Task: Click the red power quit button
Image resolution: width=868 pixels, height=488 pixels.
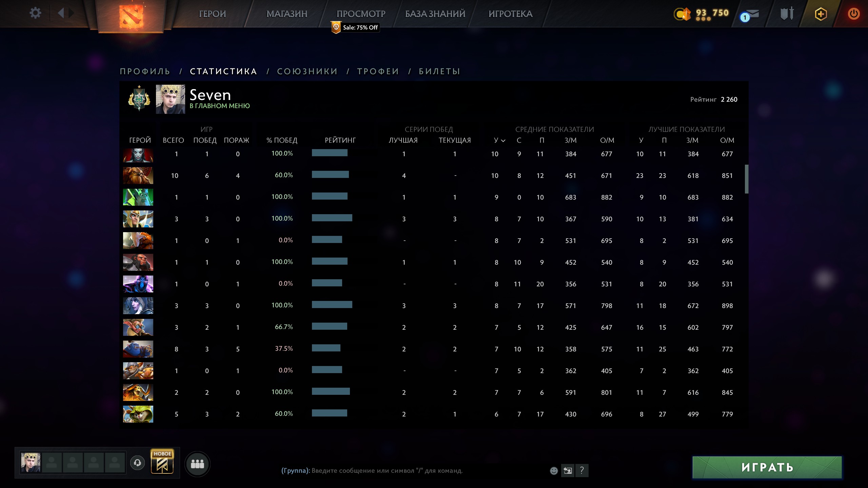Action: click(853, 14)
